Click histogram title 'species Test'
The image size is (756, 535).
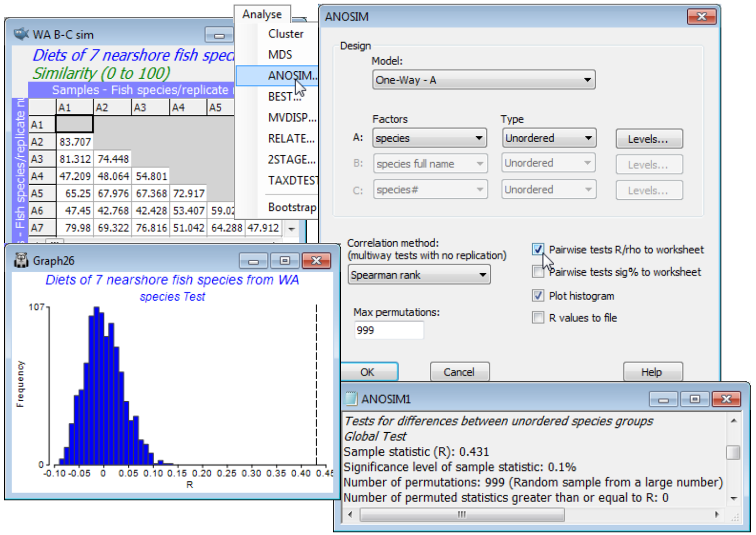tap(172, 297)
